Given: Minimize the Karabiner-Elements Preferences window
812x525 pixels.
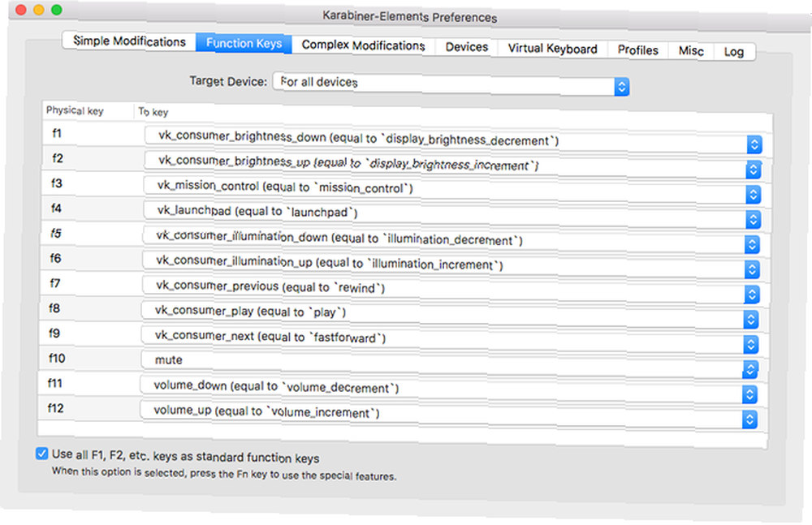Looking at the screenshot, I should click(x=39, y=10).
